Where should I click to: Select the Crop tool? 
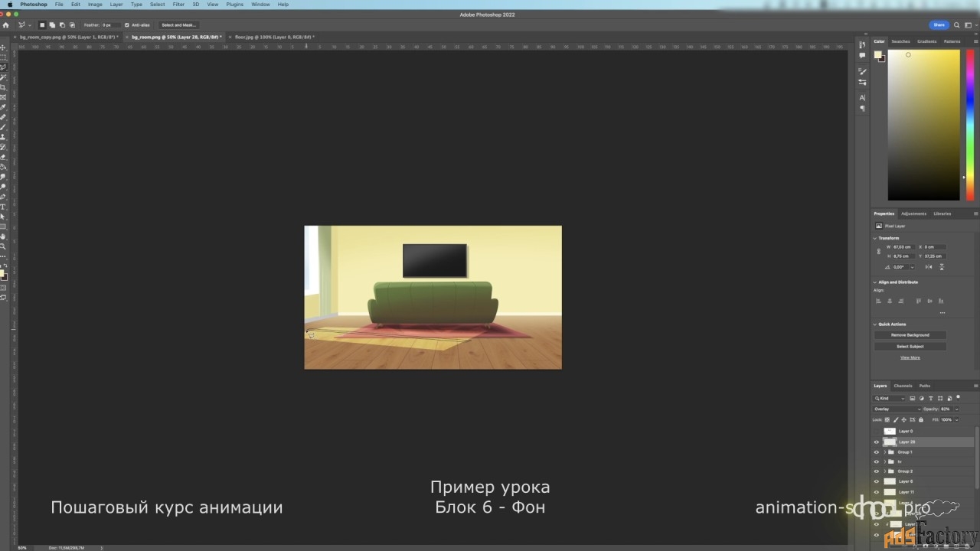coord(3,86)
